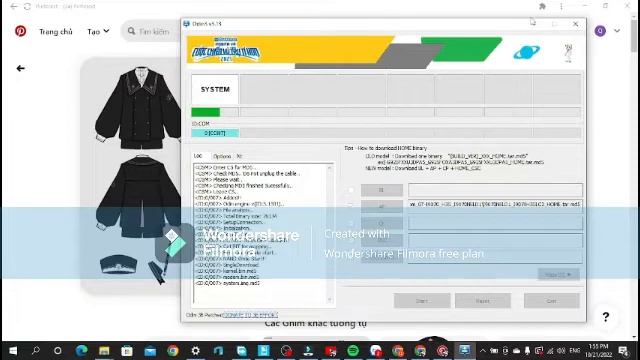Launch Microsoft Edge from taskbar

tap(81, 351)
